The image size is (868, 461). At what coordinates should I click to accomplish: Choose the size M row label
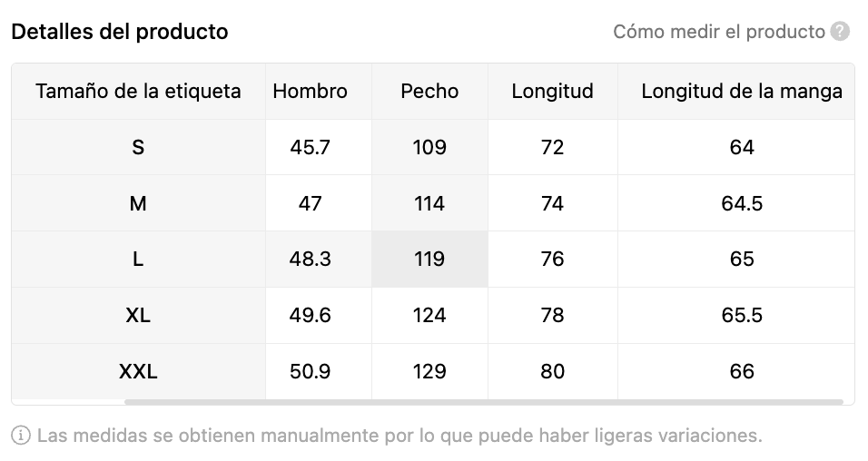(x=138, y=204)
